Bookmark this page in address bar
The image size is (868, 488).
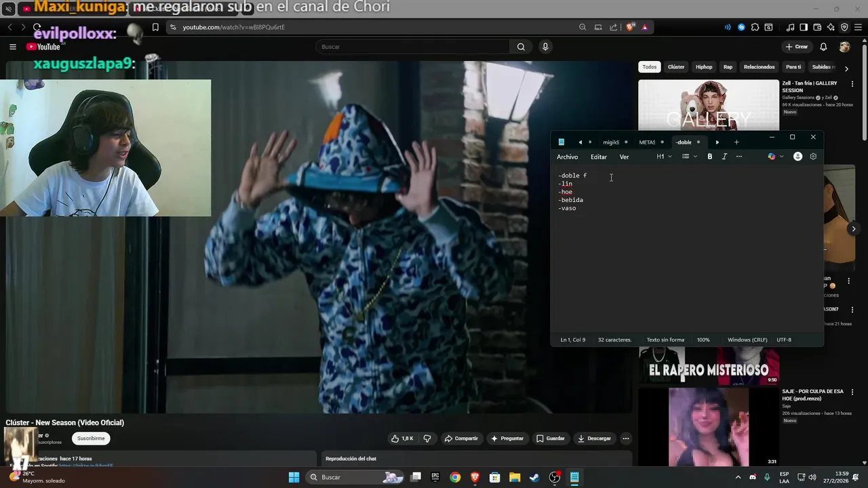click(155, 27)
